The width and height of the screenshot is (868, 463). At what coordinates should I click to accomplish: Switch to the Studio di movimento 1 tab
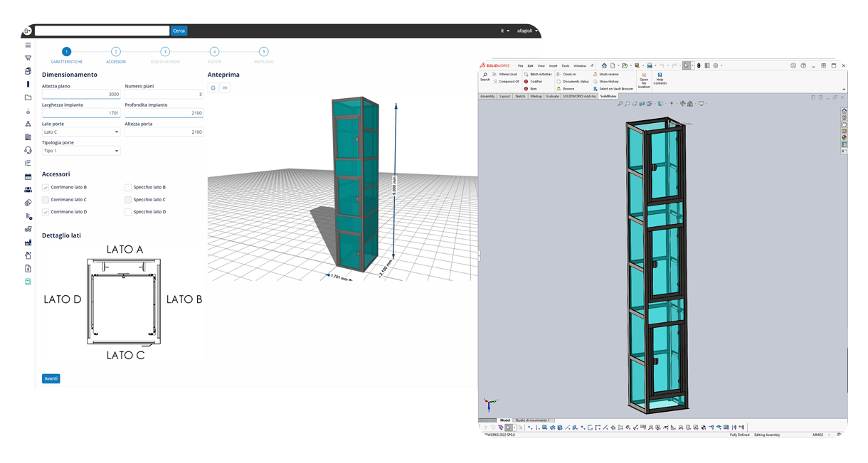tap(532, 420)
